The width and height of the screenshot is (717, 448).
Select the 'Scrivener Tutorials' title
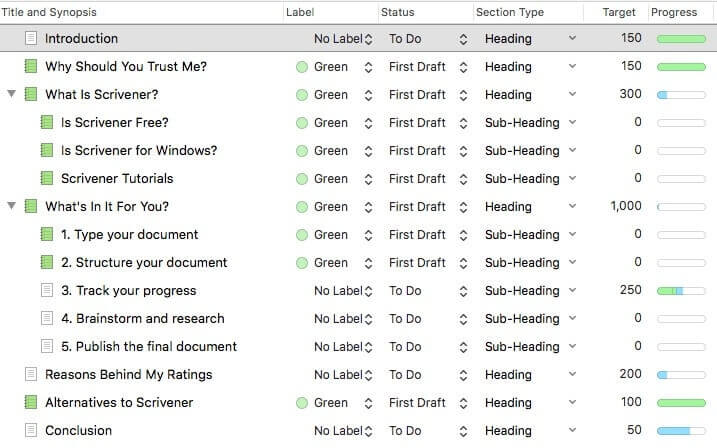[117, 179]
